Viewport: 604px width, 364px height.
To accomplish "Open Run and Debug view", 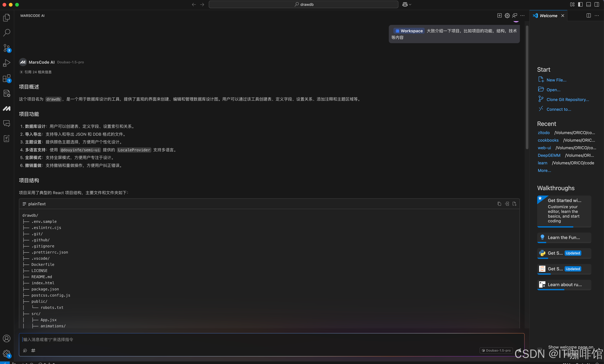I will 7,63.
